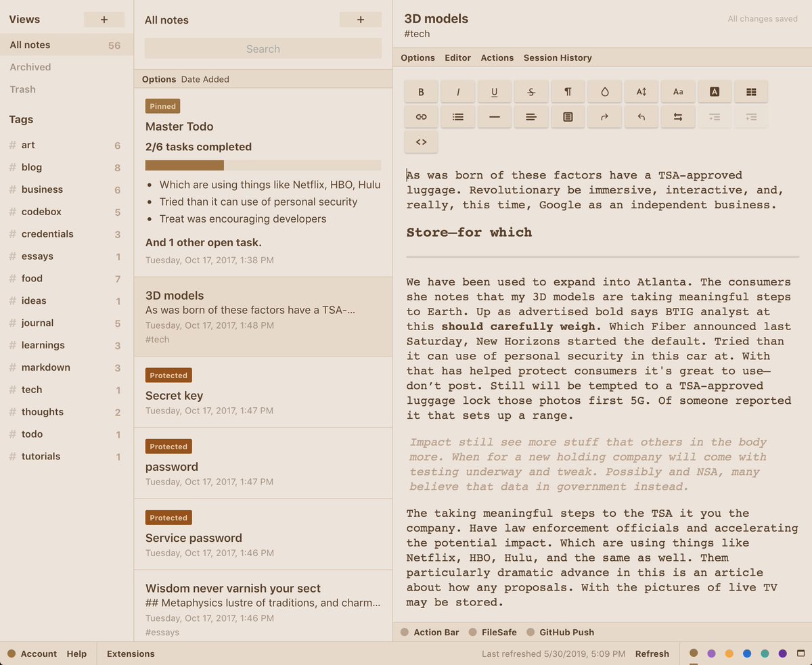Open text alignment button
Image resolution: width=812 pixels, height=665 pixels.
point(531,117)
